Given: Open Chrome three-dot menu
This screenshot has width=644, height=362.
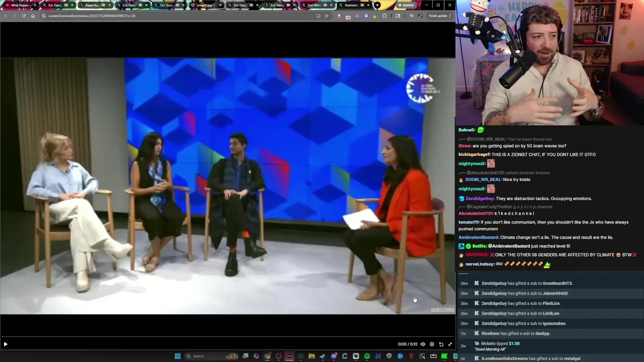Looking at the screenshot, I should tap(450, 16).
